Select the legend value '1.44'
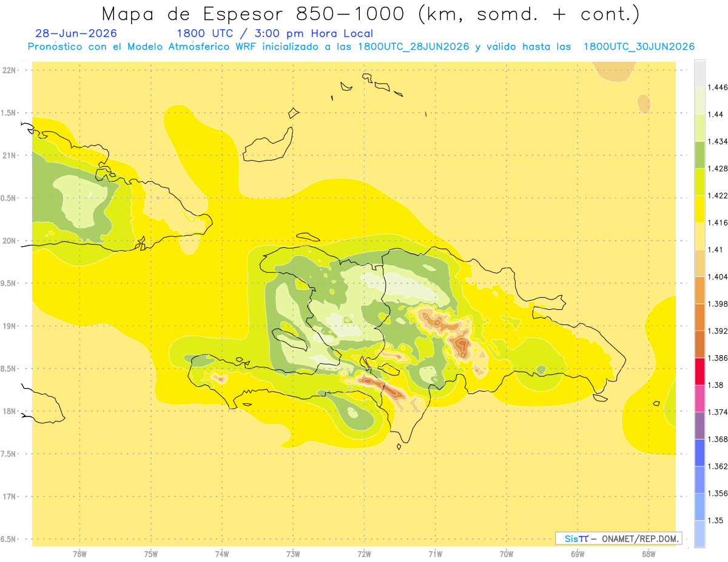728x562 pixels. click(716, 114)
